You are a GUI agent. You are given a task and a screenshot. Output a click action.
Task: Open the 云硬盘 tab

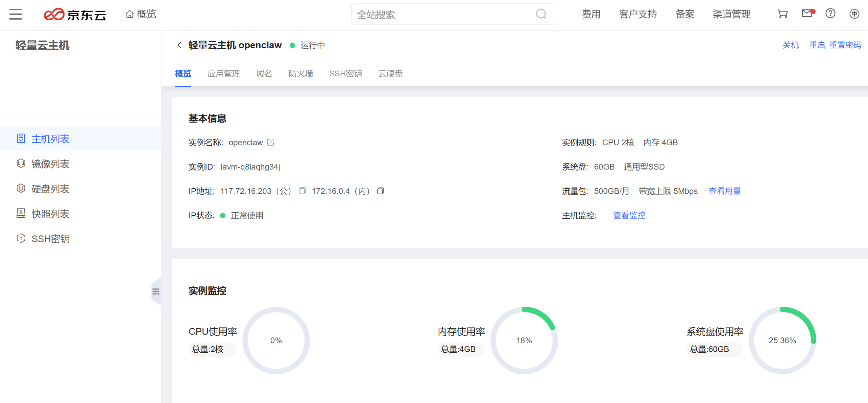[390, 74]
